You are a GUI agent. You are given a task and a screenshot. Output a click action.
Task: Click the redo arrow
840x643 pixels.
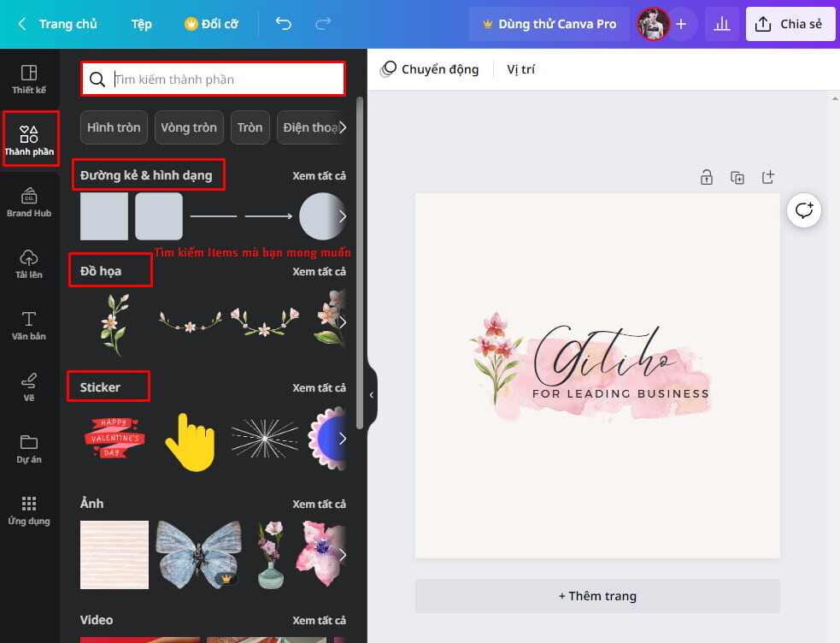click(x=323, y=24)
